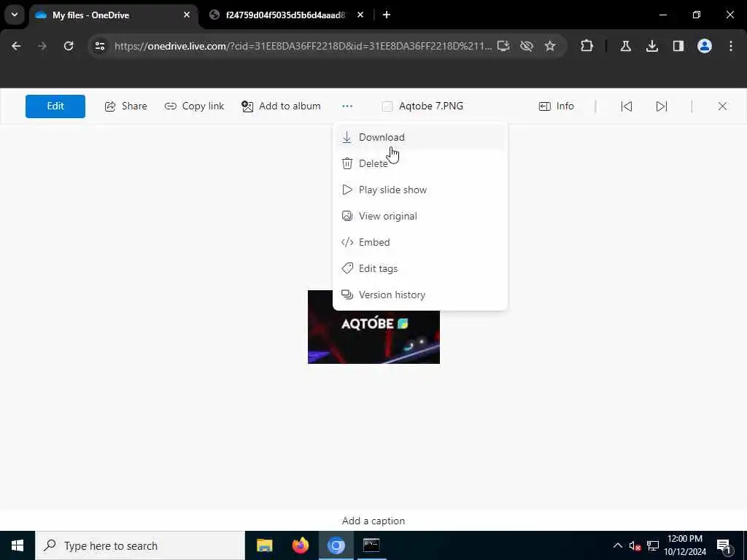
Task: Choose Delete from the dropdown menu
Action: point(419,163)
